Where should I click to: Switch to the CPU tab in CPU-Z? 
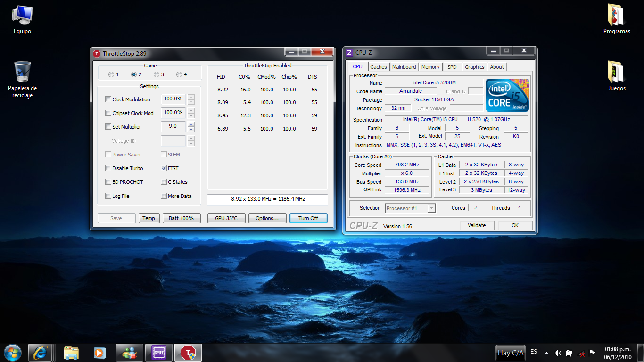pos(358,66)
